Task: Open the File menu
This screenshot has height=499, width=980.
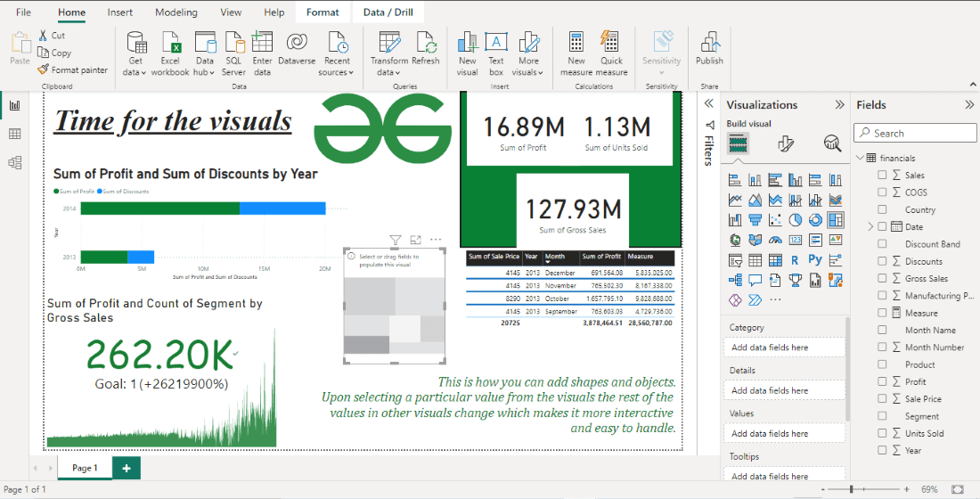Action: [x=23, y=12]
